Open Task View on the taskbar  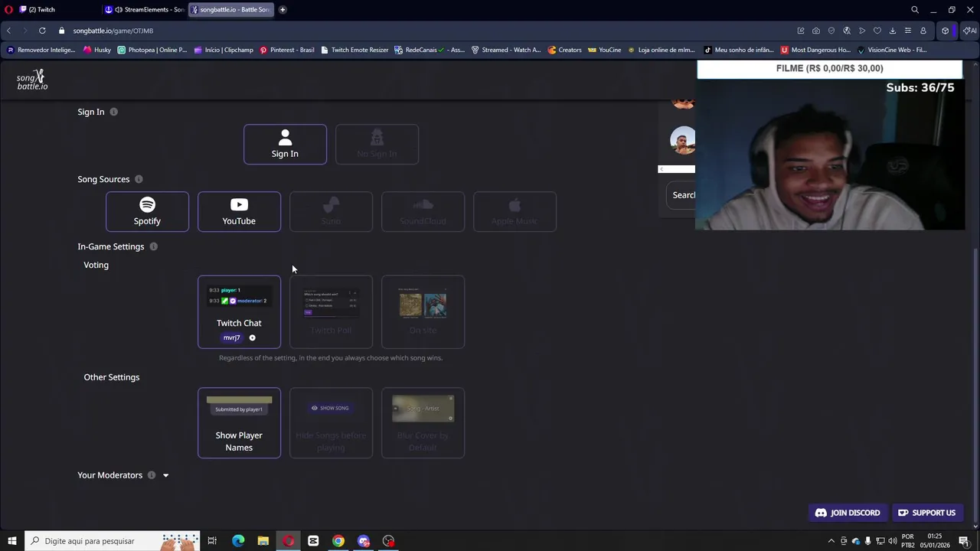pyautogui.click(x=212, y=541)
